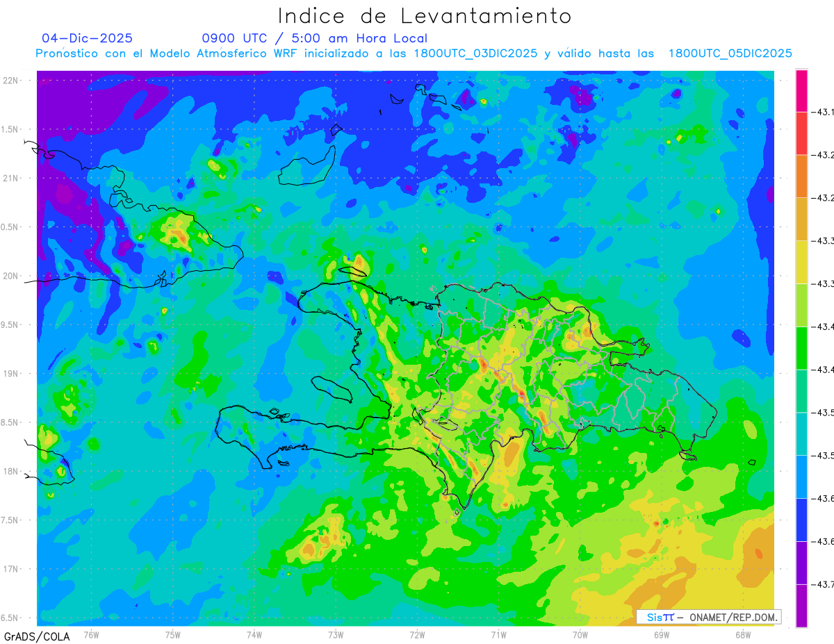The height and width of the screenshot is (644, 834).
Task: Click the '8.5N' latitude tick label
Action: [10, 422]
